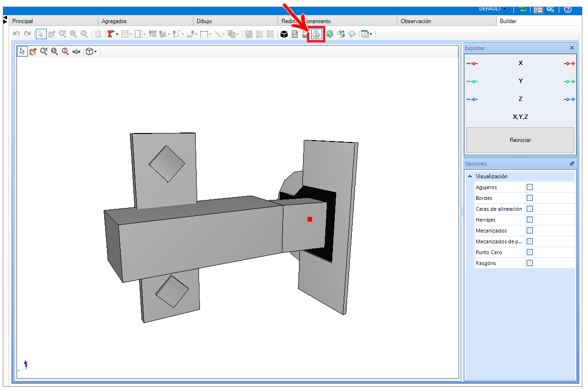Open the help question mark icon
Image resolution: width=588 pixels, height=390 pixels.
(568, 9)
